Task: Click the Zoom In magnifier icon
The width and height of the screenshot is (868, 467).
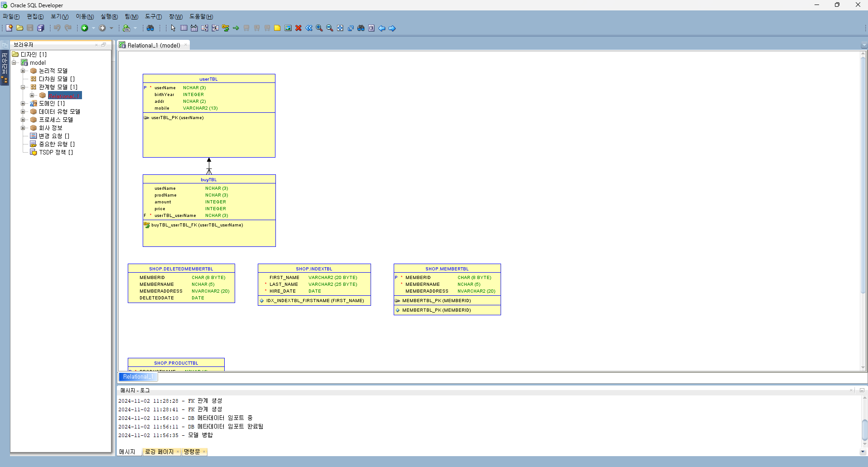Action: point(319,28)
